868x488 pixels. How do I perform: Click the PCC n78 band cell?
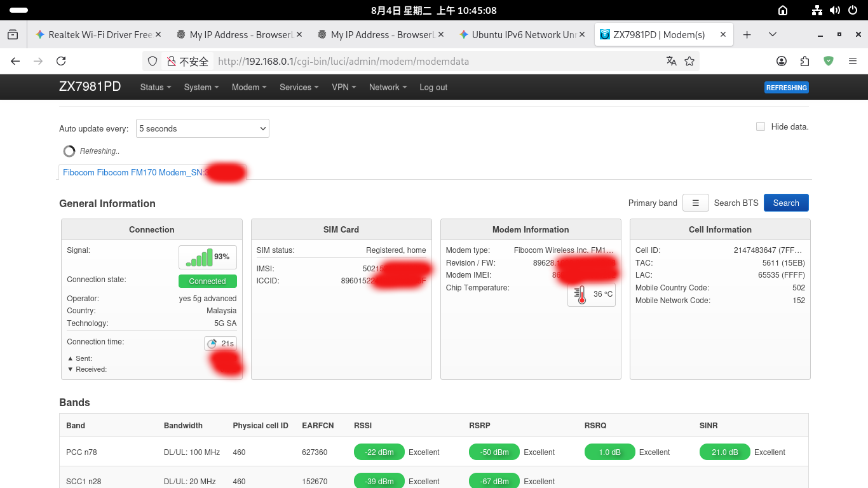coord(81,452)
